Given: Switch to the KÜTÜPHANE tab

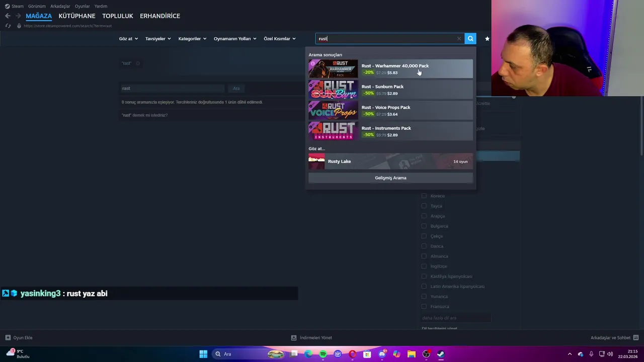Looking at the screenshot, I should pyautogui.click(x=77, y=16).
